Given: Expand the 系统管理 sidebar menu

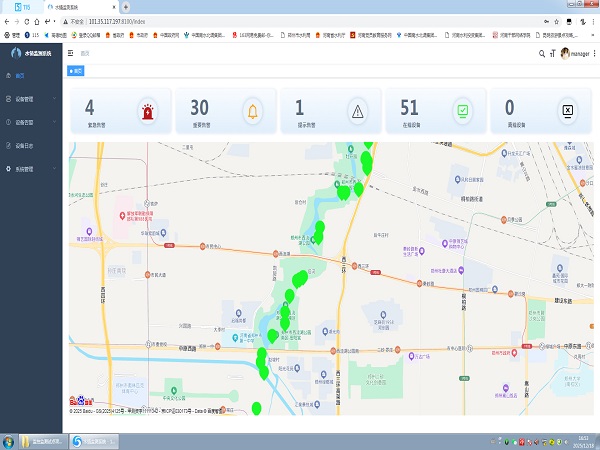Looking at the screenshot, I should tap(28, 169).
